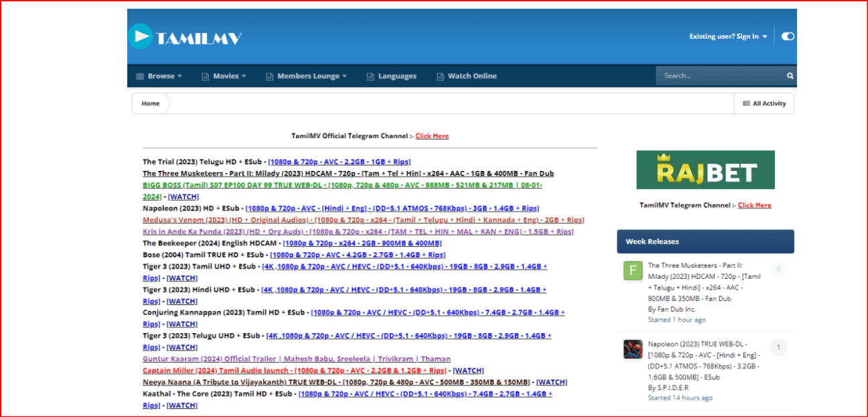Click WATCH for Tiger 3 Telugu
Viewport: 868px width, 417px height.
[182, 347]
